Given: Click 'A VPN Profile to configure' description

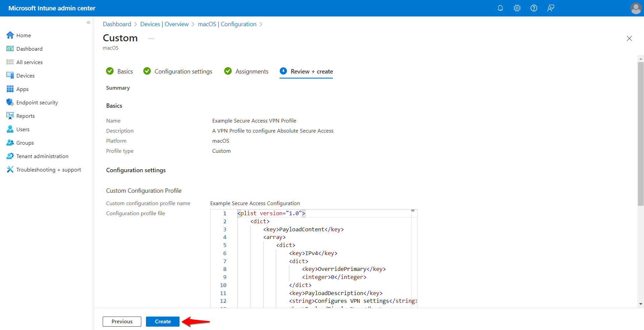Looking at the screenshot, I should click(273, 131).
